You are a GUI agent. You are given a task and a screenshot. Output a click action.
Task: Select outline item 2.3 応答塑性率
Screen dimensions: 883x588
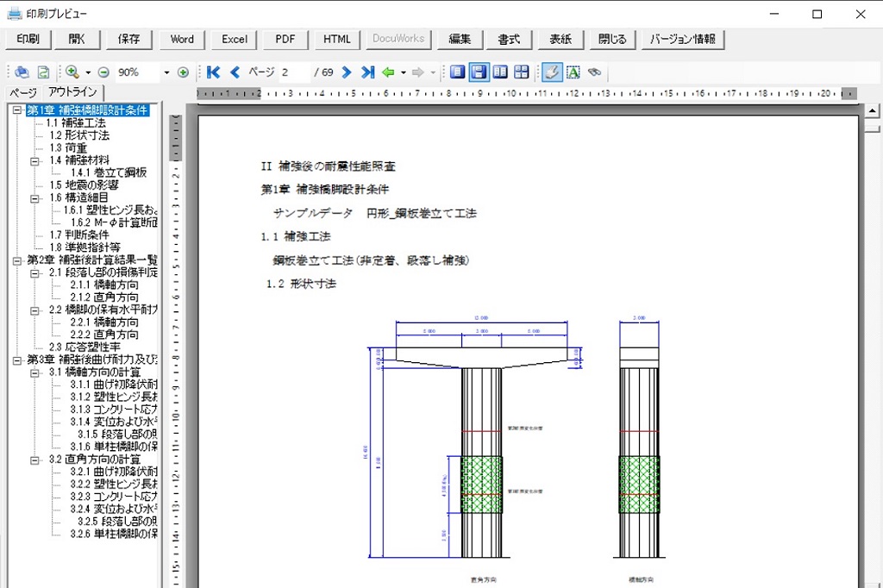85,347
